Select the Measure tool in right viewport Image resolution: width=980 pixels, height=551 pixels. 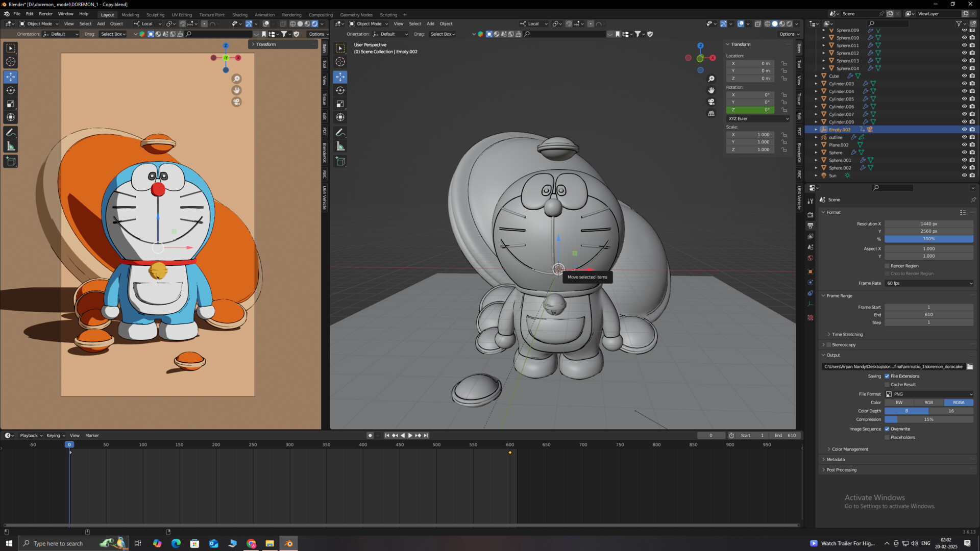click(x=340, y=147)
